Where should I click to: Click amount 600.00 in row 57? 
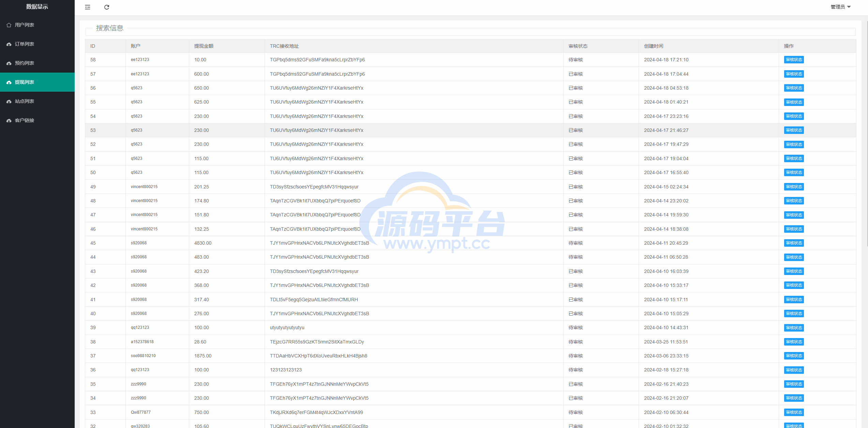[x=201, y=74]
